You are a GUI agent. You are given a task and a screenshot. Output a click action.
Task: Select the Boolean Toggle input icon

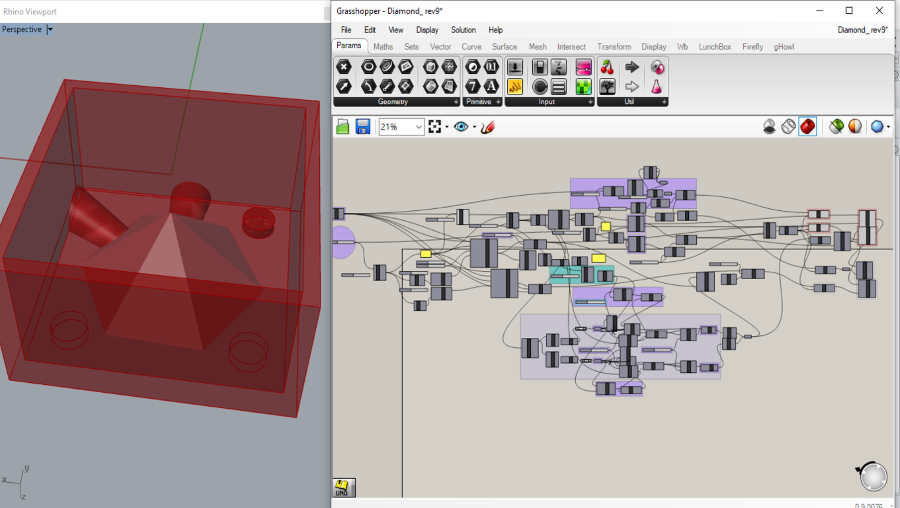pos(540,67)
